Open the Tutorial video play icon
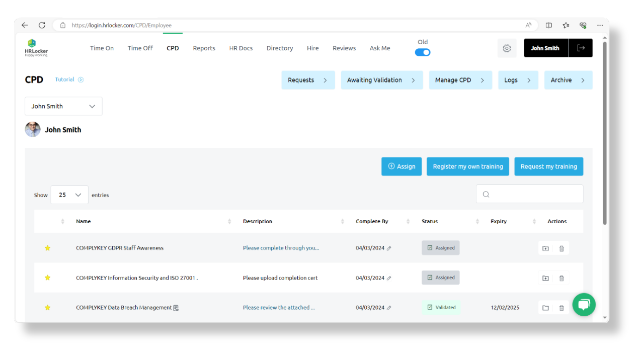 pyautogui.click(x=80, y=79)
